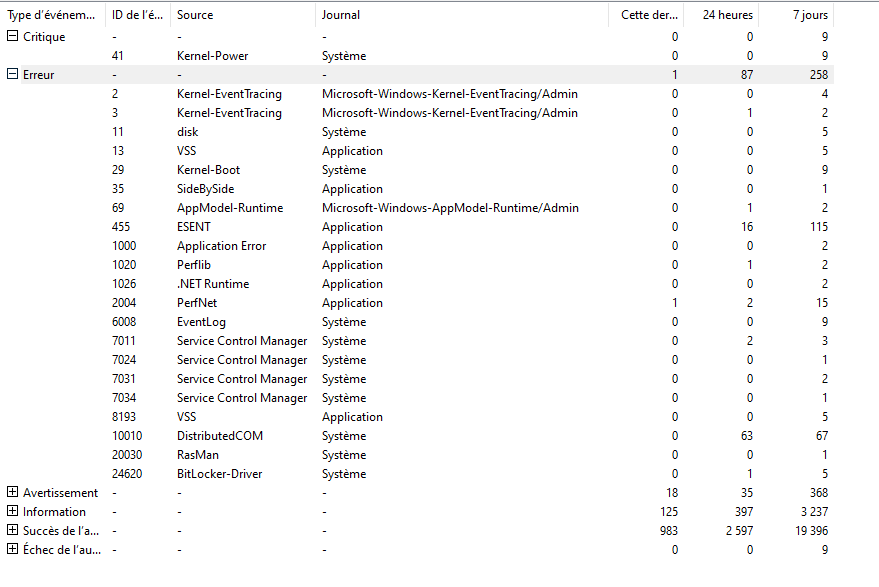Sort by ID de l'événement column header

click(137, 15)
